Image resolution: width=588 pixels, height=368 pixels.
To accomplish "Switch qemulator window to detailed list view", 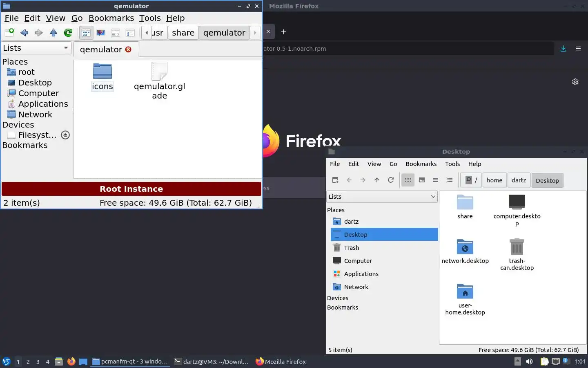I will [130, 33].
